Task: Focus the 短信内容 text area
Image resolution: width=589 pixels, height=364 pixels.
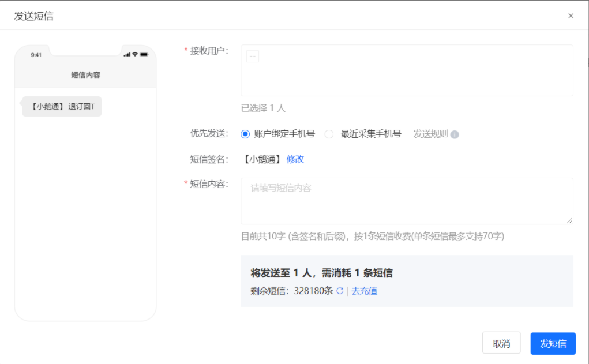Action: click(x=407, y=201)
